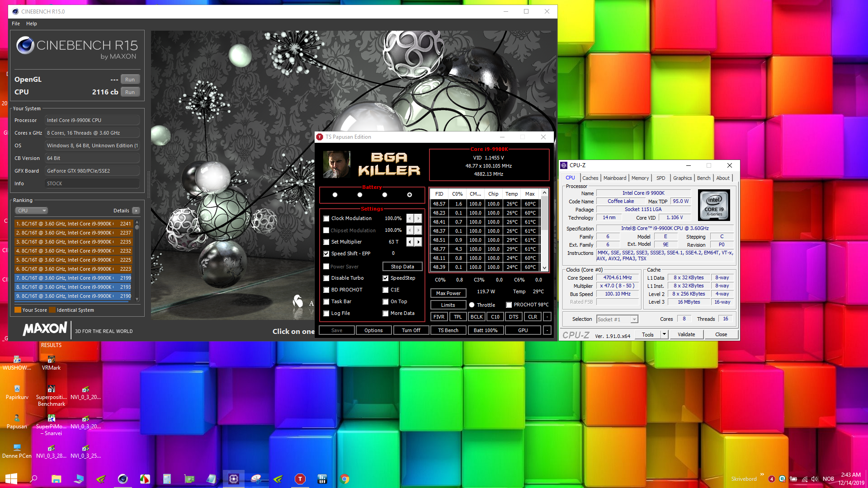
Task: Open the Papirkurv recycle bin icon
Action: coord(17,392)
